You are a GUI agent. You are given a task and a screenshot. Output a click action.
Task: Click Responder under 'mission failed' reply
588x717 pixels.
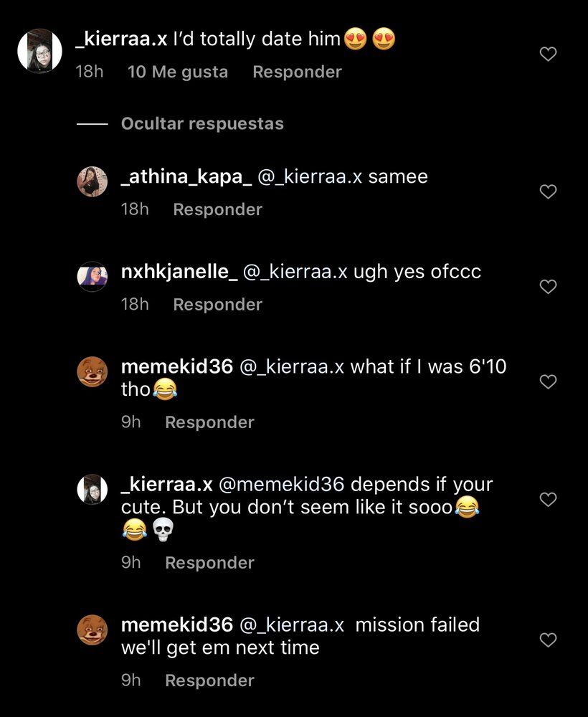pyautogui.click(x=209, y=680)
